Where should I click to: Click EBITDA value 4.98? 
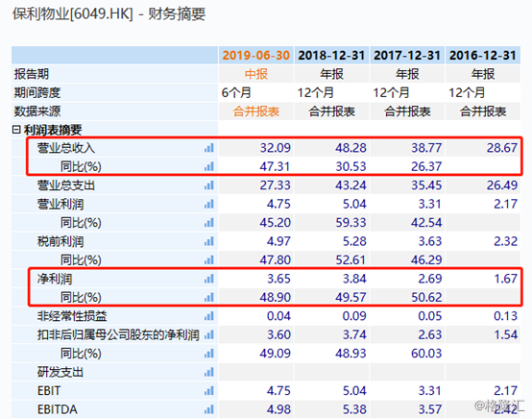coord(278,409)
